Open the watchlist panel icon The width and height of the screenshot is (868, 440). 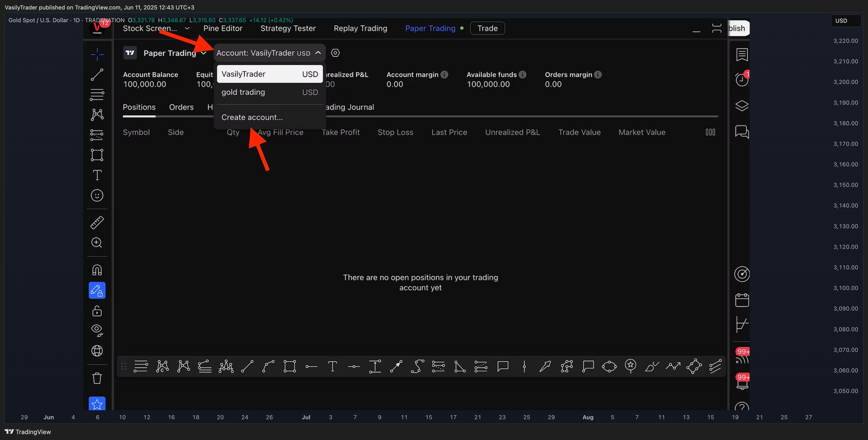pos(742,55)
